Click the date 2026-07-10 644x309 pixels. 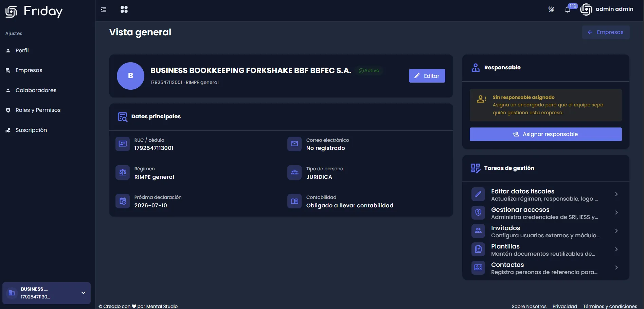151,206
